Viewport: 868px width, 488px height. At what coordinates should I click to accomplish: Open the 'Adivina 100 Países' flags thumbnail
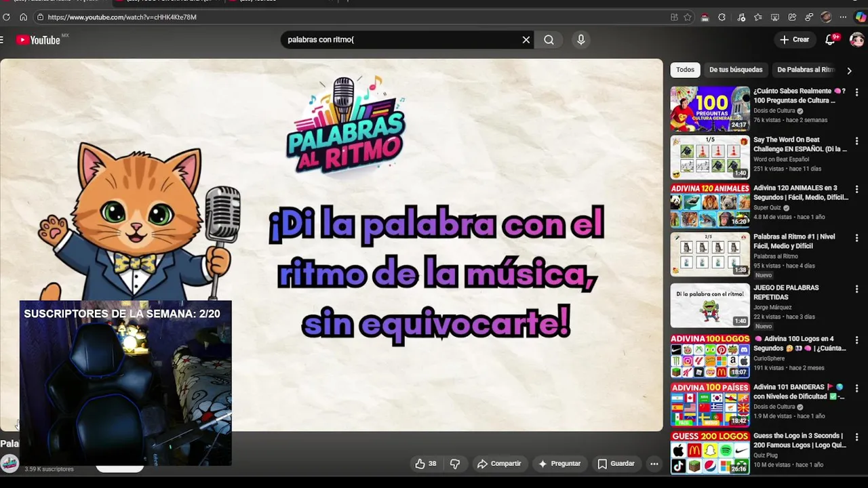[710, 405]
